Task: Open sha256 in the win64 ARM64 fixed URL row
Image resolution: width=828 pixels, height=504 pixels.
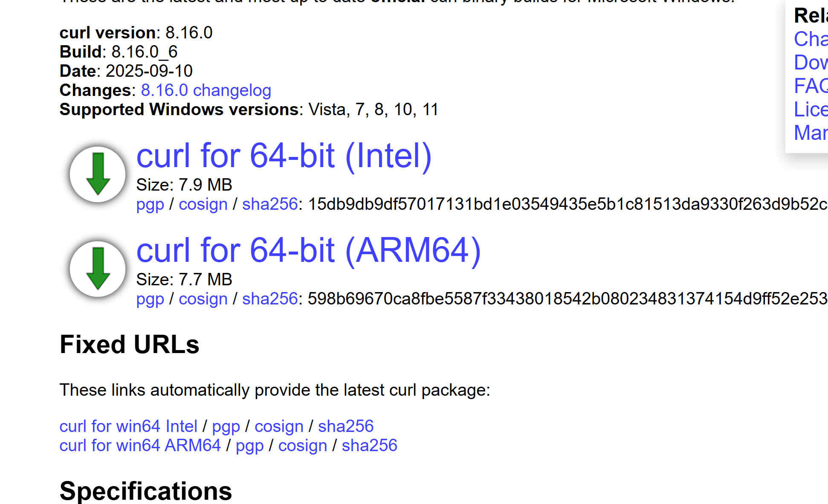Action: click(369, 446)
